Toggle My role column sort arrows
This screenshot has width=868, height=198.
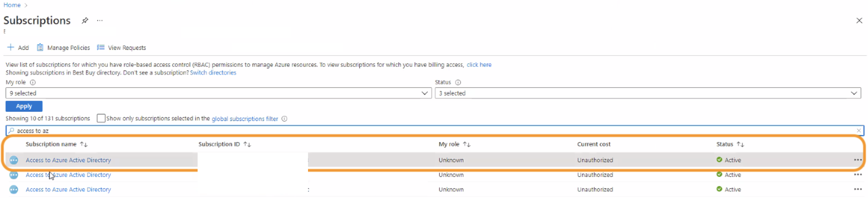(x=467, y=144)
